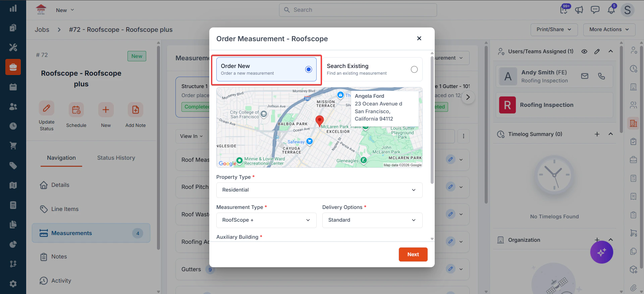Viewport: 644px width, 294px height.
Task: Switch to the Navigation tab
Action: pos(61,158)
